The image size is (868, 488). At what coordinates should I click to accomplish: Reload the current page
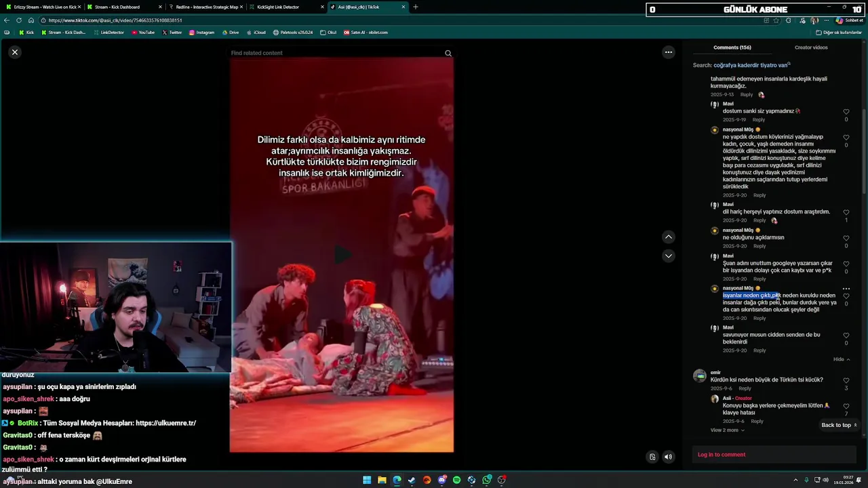[19, 20]
